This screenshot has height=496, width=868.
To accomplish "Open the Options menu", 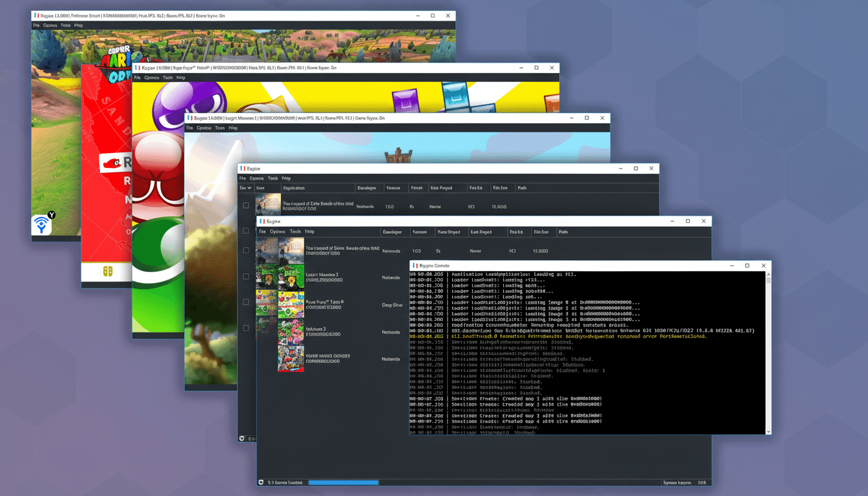I will (276, 231).
